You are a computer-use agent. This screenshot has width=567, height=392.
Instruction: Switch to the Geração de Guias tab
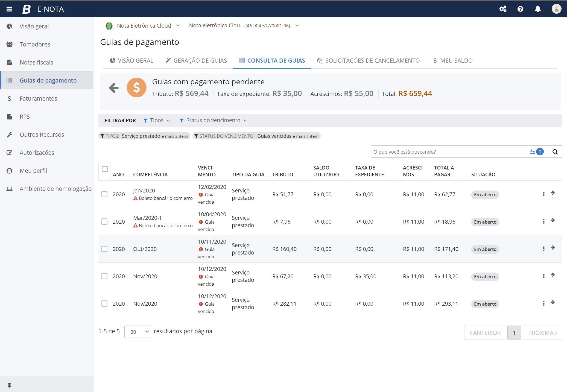(196, 60)
